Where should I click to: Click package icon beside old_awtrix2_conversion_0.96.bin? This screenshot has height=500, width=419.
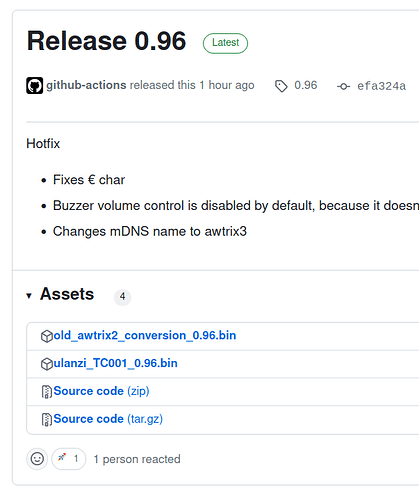point(47,336)
